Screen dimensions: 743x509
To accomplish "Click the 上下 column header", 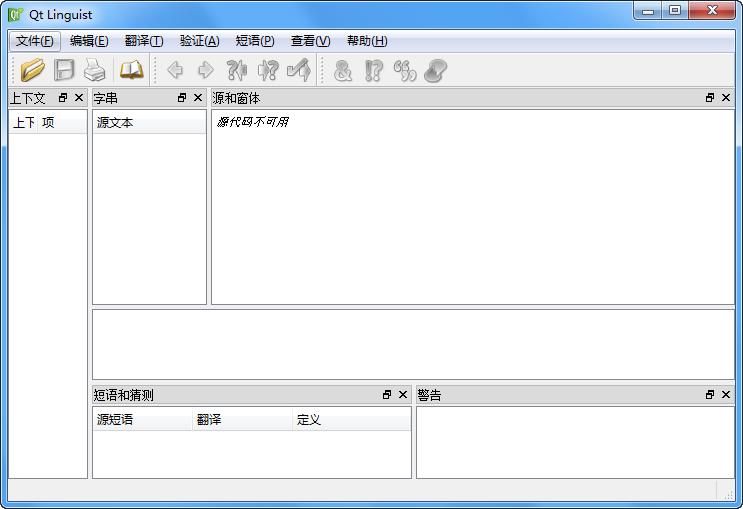I will 24,123.
